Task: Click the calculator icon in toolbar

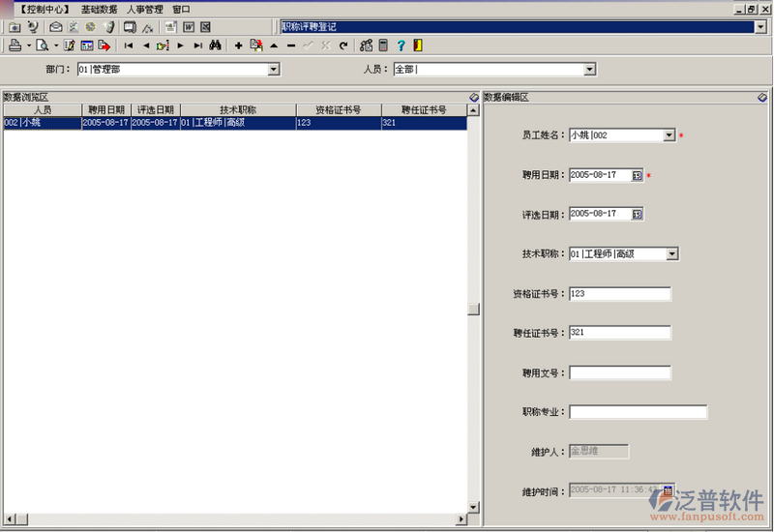Action: coord(383,45)
